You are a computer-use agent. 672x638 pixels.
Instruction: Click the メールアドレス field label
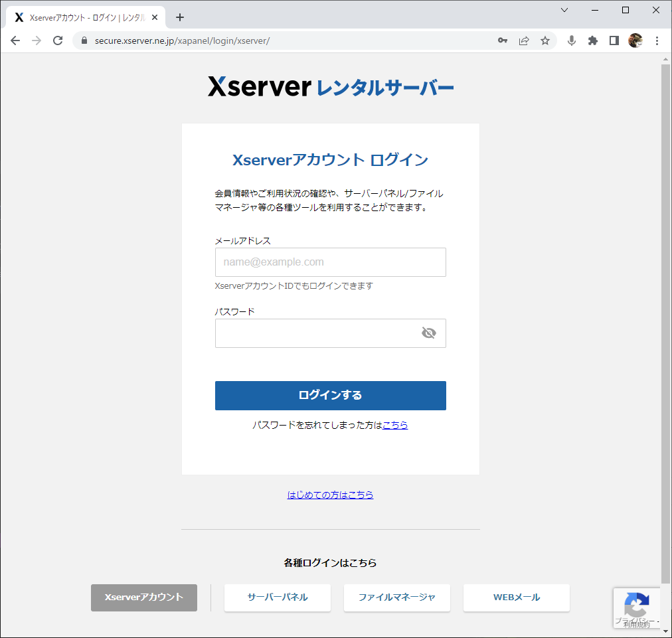coord(242,241)
